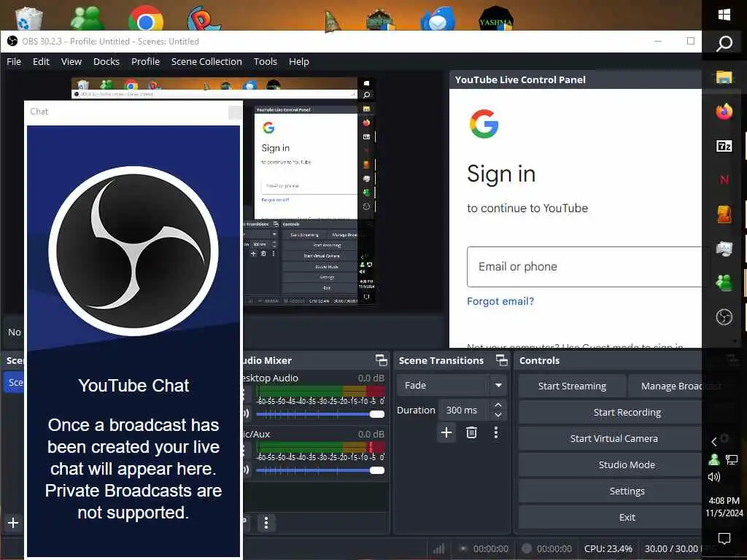This screenshot has height=560, width=747.
Task: Open the Windows notification center
Action: (724, 539)
